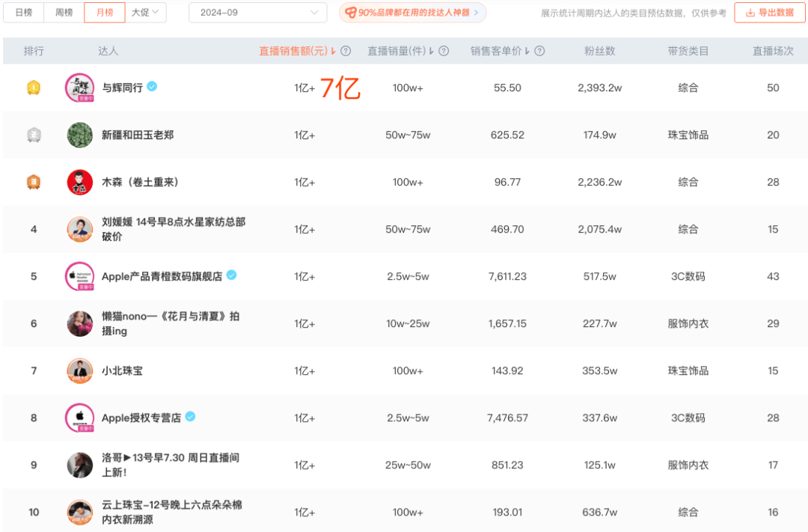This screenshot has width=808, height=532.
Task: Open 刘媛媛 avatar image
Action: tap(80, 230)
